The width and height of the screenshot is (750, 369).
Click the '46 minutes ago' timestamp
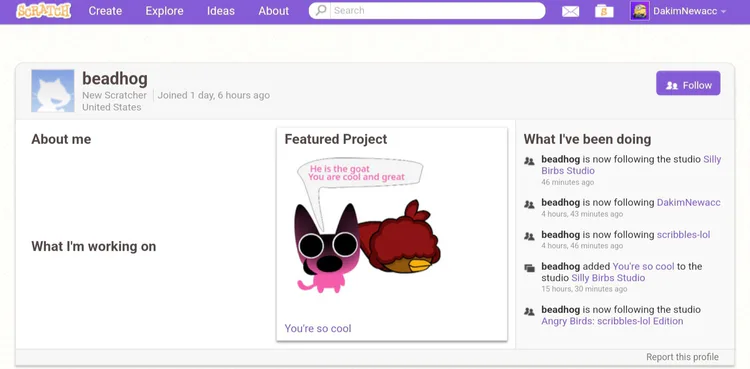click(x=568, y=182)
